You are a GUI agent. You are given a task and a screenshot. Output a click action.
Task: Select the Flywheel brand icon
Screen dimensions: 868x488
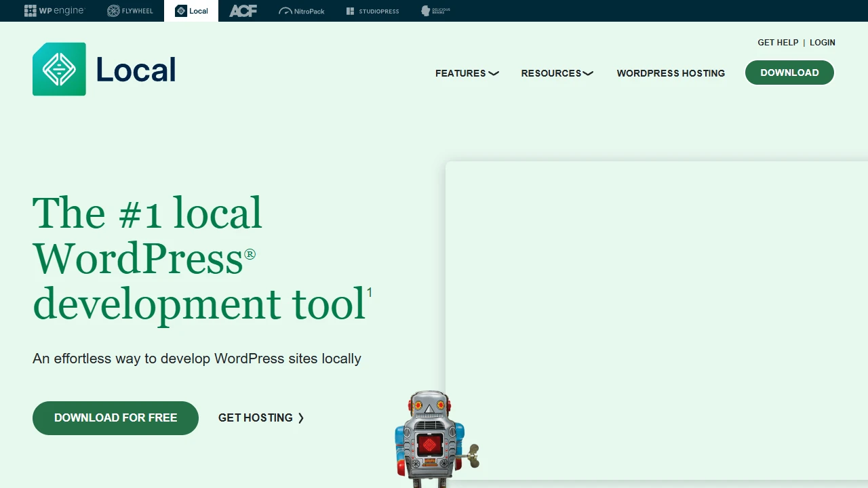[130, 11]
